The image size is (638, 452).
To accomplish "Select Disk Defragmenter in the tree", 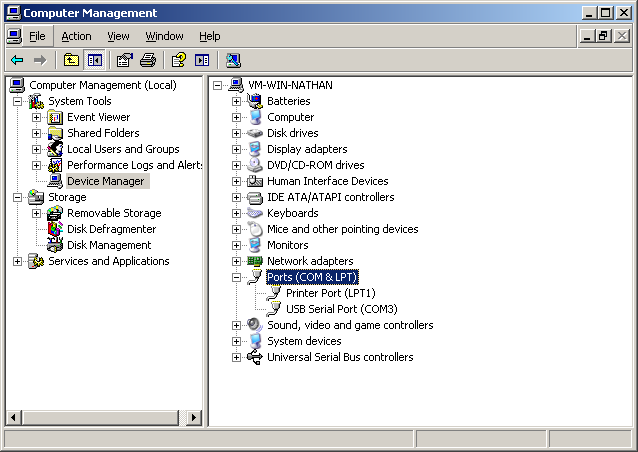I will 111,229.
